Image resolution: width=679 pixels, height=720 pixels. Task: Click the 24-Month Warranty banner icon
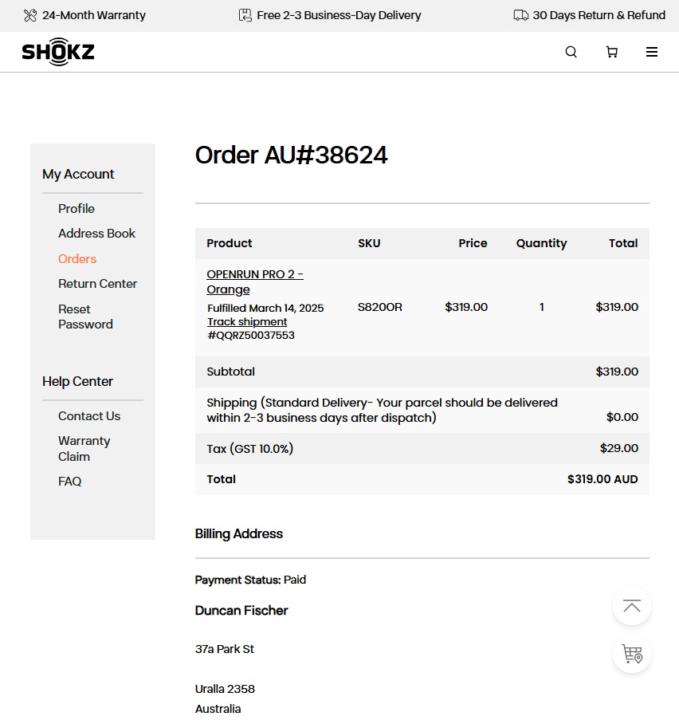(30, 15)
